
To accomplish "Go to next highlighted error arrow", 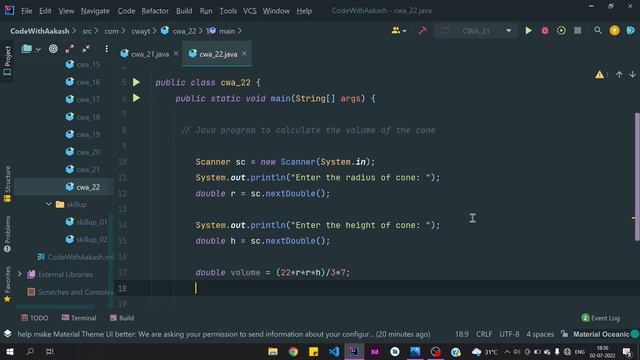I will coord(632,75).
